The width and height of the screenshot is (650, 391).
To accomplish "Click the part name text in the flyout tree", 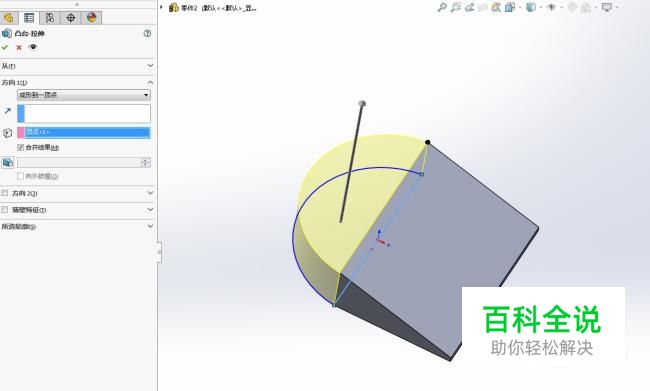I will coord(219,8).
